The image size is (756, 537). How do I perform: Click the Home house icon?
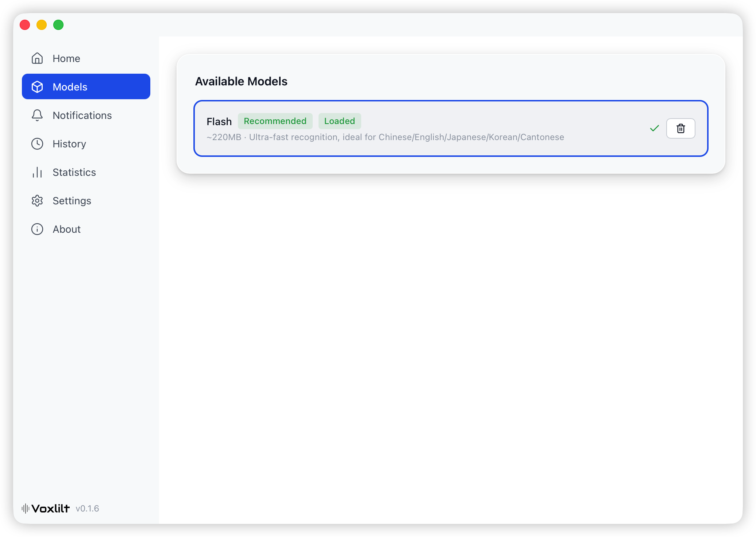tap(37, 58)
